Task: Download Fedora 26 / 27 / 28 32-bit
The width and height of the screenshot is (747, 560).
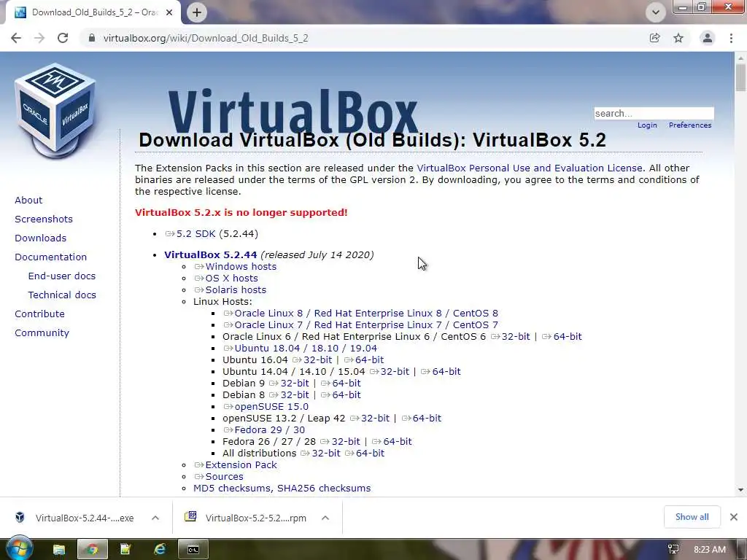Action: click(346, 441)
